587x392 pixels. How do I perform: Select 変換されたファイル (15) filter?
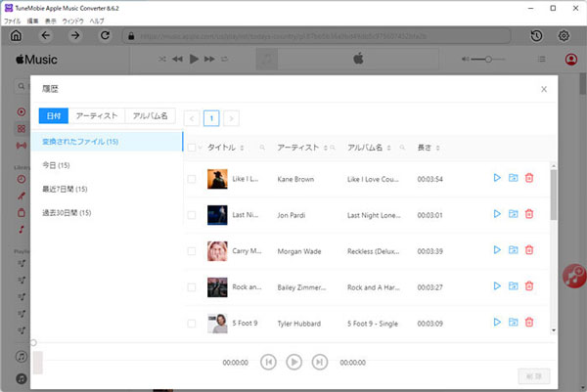107,142
